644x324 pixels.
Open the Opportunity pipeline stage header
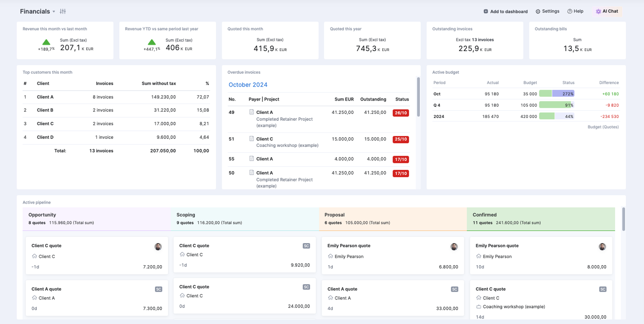(x=97, y=219)
